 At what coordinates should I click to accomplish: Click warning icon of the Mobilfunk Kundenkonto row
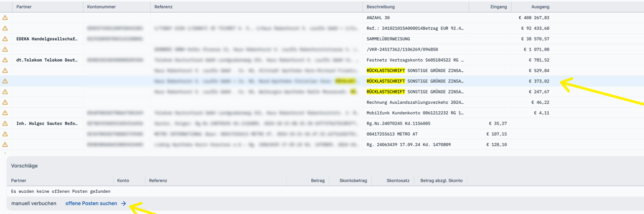click(x=5, y=113)
